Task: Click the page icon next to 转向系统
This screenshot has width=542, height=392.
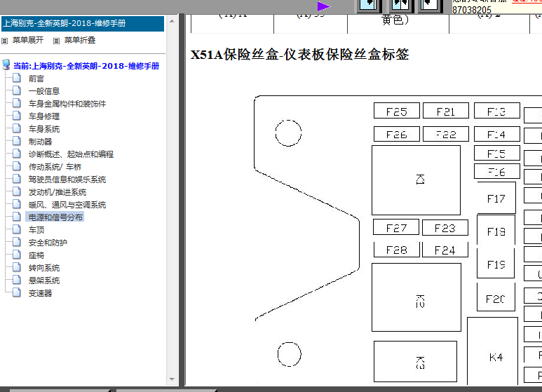Action: tap(17, 267)
